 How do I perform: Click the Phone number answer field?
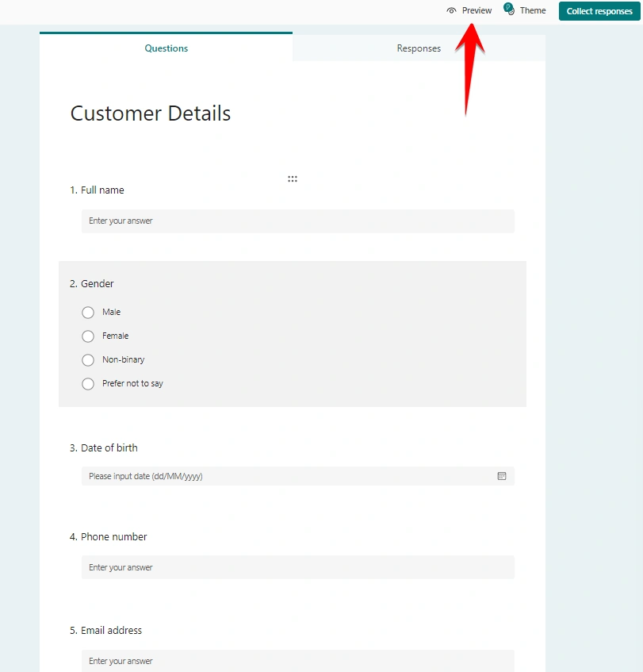[x=298, y=567]
